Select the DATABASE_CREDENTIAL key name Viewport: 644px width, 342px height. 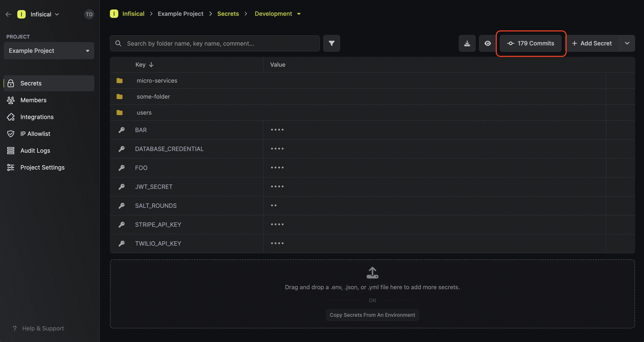point(169,149)
